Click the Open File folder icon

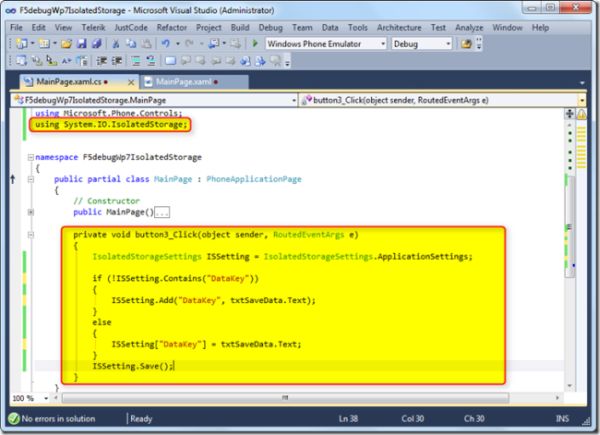[66, 45]
